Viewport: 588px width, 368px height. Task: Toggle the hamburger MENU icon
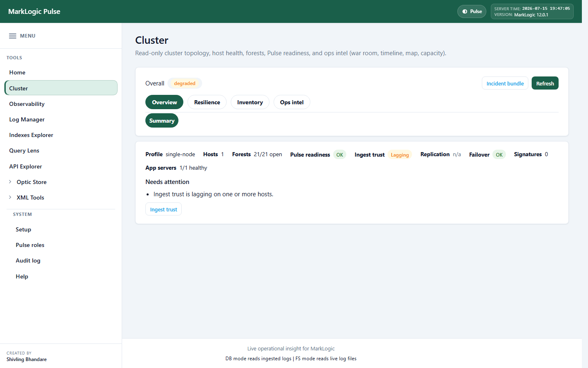pyautogui.click(x=13, y=36)
